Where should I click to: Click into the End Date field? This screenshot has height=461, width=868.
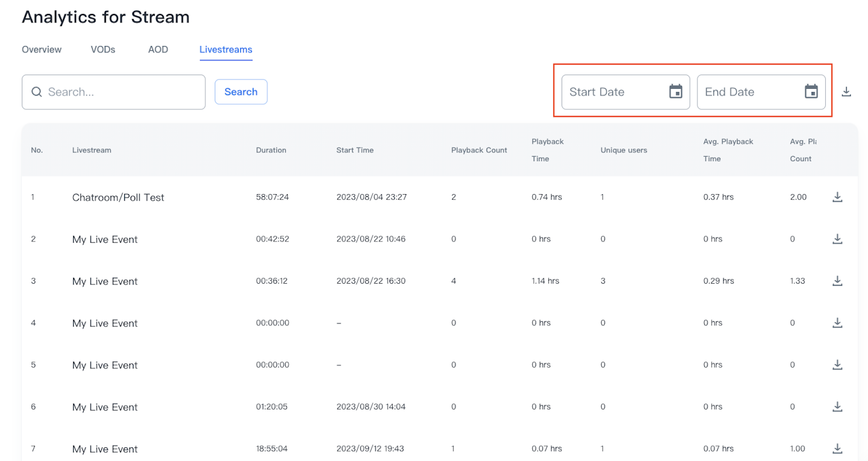(x=749, y=92)
